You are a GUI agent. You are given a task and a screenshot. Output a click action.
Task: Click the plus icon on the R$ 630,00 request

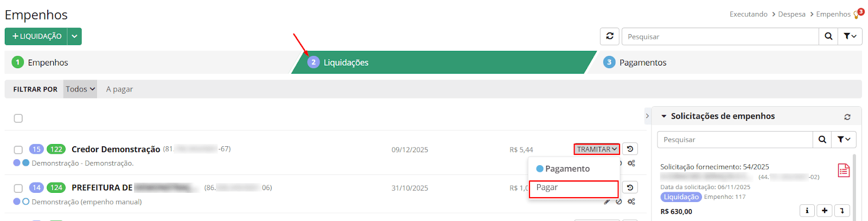click(825, 211)
